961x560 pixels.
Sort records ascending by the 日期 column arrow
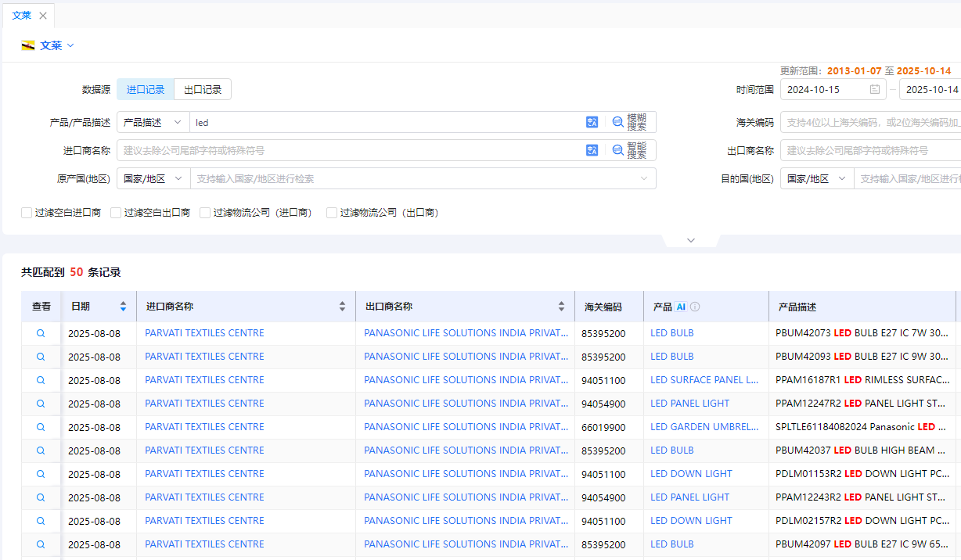123,303
